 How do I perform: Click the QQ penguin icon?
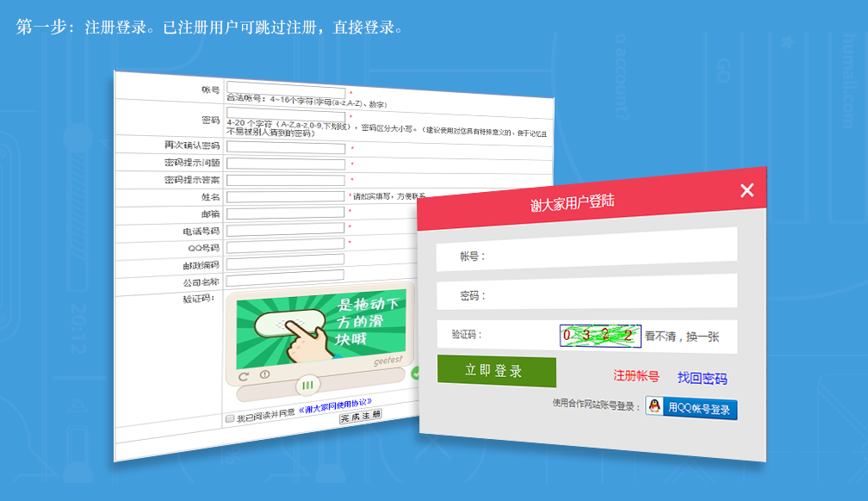pyautogui.click(x=656, y=407)
